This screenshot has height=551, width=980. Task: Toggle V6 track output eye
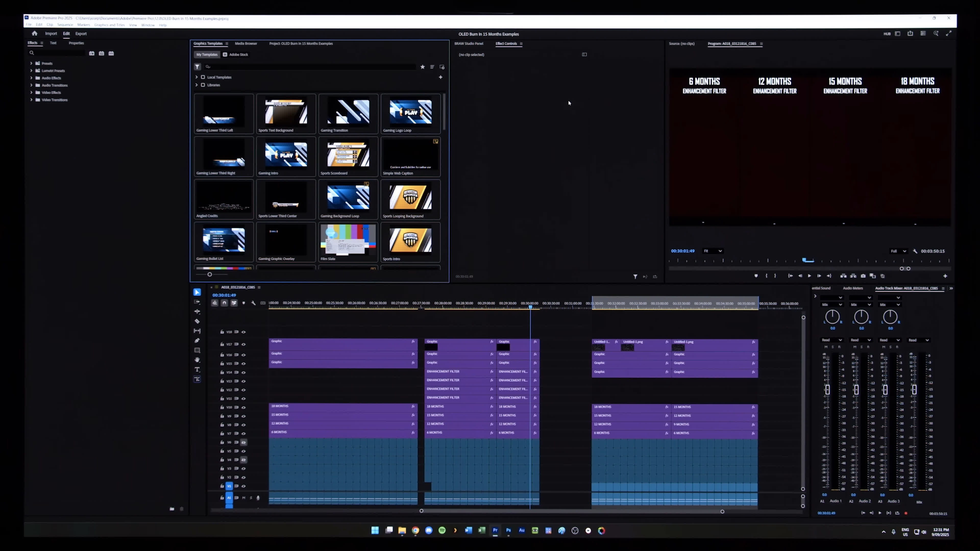[x=244, y=442]
